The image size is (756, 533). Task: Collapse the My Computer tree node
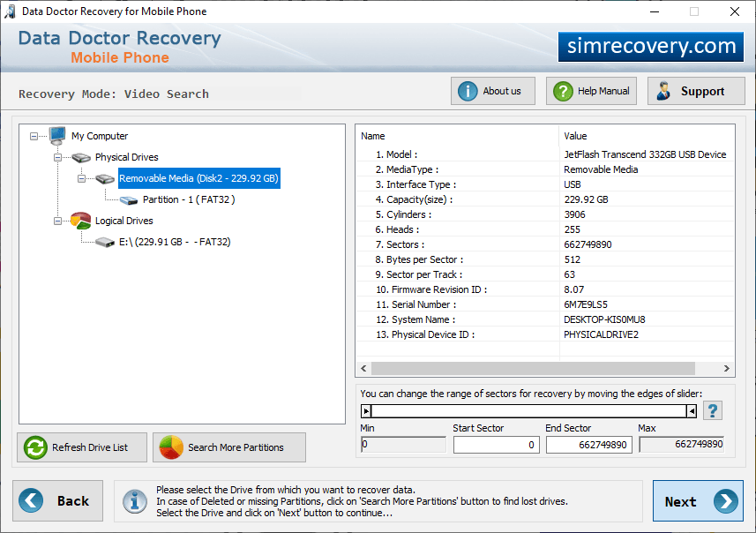coord(34,137)
